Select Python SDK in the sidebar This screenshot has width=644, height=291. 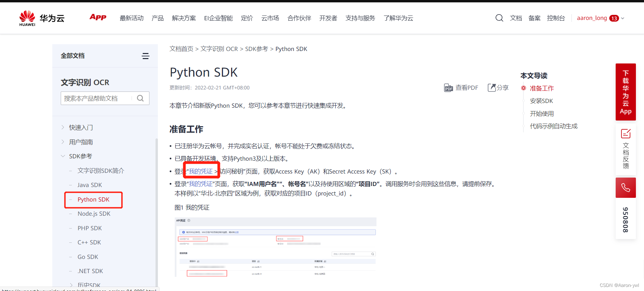(x=93, y=200)
